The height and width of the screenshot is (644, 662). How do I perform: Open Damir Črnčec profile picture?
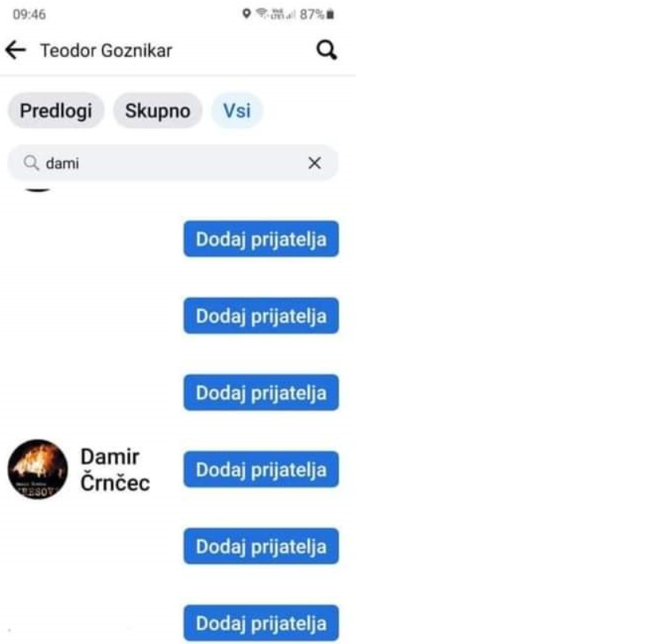(x=37, y=470)
